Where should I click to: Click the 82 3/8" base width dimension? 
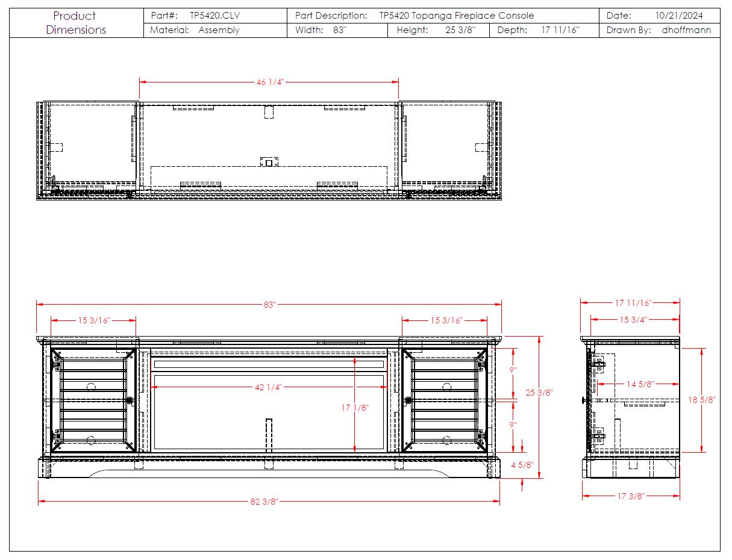264,502
